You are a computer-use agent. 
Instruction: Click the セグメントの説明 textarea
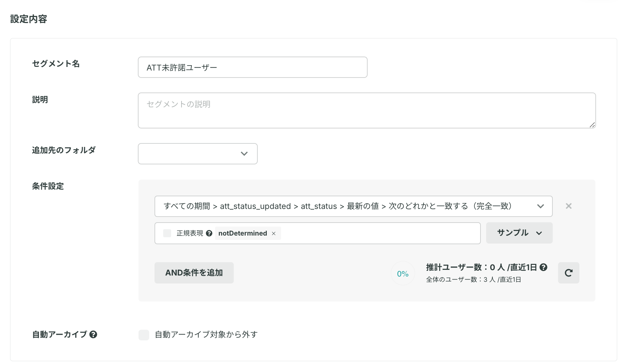tap(367, 110)
